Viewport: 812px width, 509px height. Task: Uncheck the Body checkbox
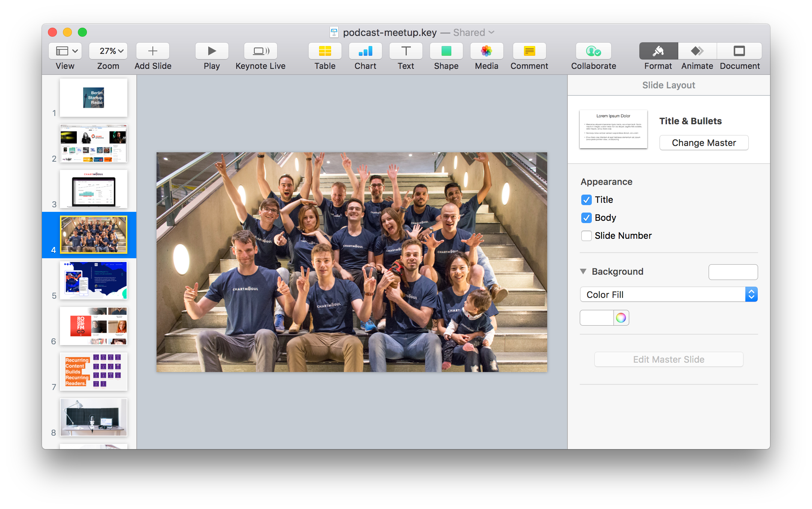pyautogui.click(x=586, y=218)
